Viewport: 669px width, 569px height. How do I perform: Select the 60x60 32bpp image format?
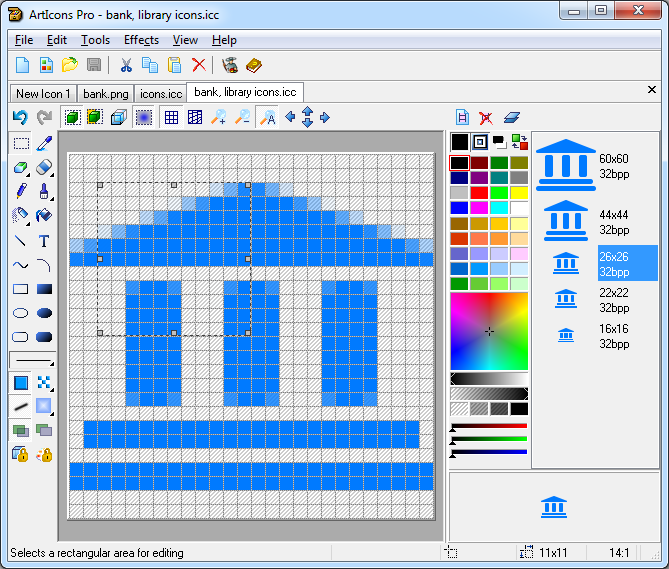point(596,166)
